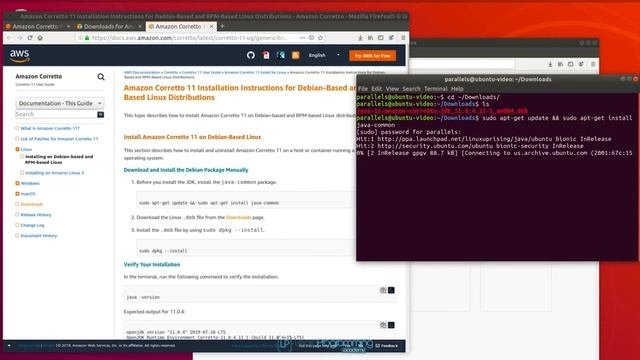Screen dimensions: 640x360
Task: Open Release History sidebar link
Action: click(x=36, y=215)
